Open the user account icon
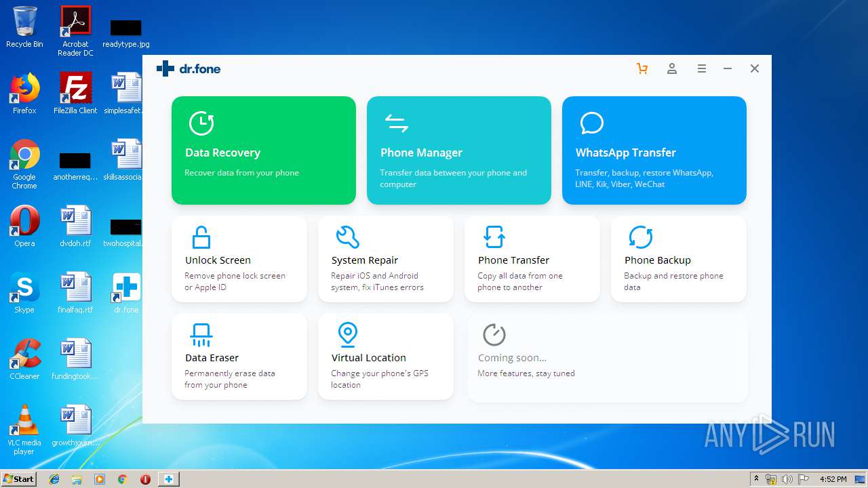Screen dimensions: 868x488 [x=672, y=68]
